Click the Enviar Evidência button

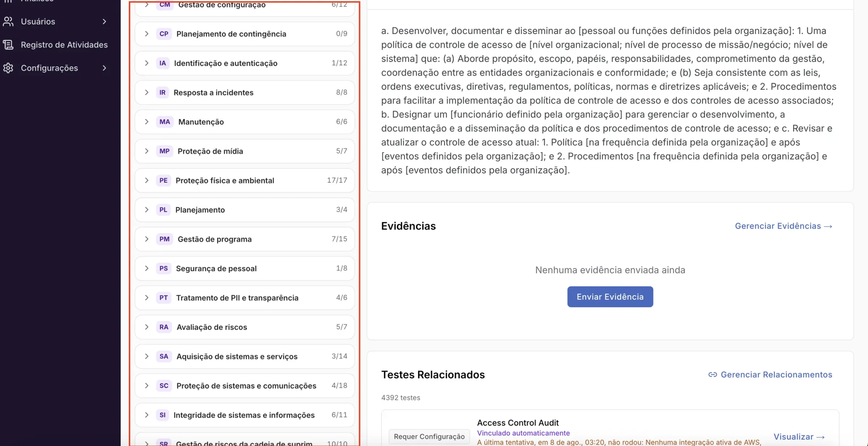(x=610, y=297)
